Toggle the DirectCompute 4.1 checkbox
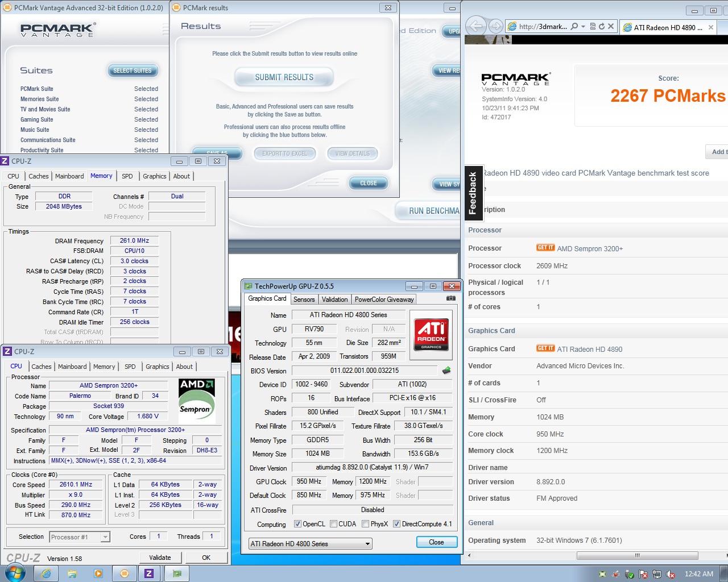The image size is (728, 582). (396, 524)
